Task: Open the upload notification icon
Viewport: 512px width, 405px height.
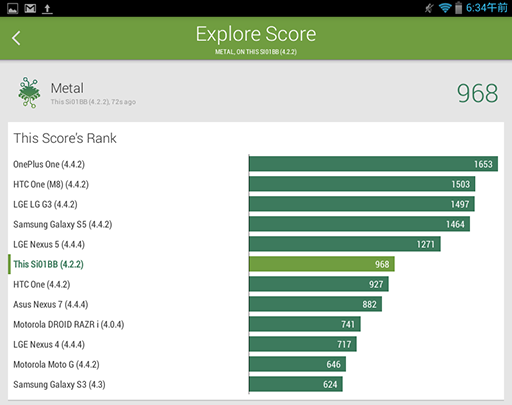Action: [x=47, y=9]
